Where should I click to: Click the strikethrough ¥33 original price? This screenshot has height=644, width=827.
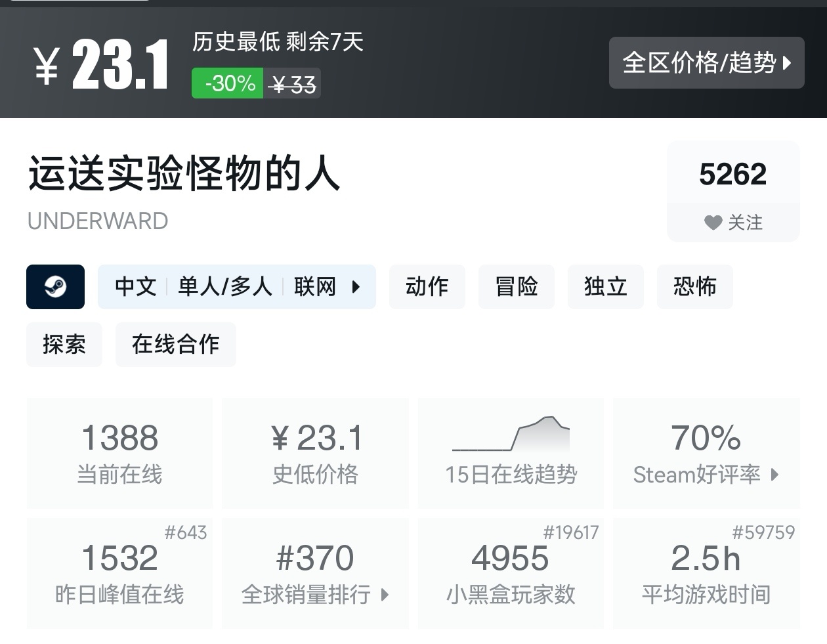(293, 84)
